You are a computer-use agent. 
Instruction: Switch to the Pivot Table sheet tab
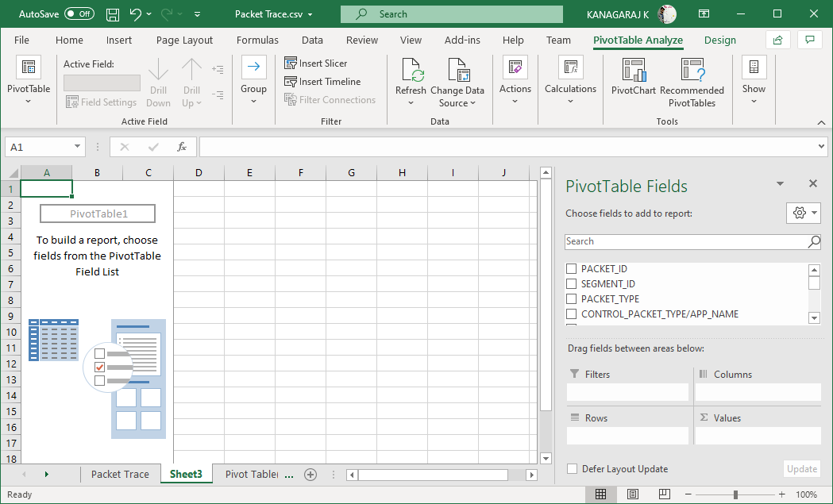click(x=251, y=475)
